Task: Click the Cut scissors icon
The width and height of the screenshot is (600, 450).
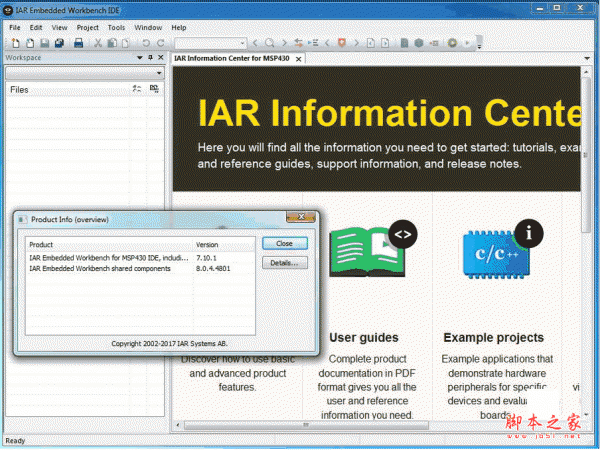Action: pyautogui.click(x=98, y=43)
